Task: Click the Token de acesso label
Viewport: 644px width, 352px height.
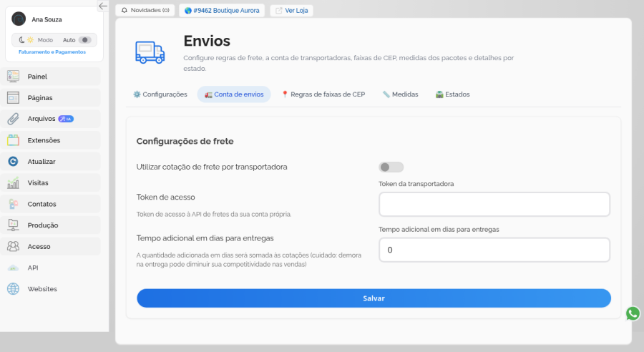Action: pyautogui.click(x=165, y=197)
